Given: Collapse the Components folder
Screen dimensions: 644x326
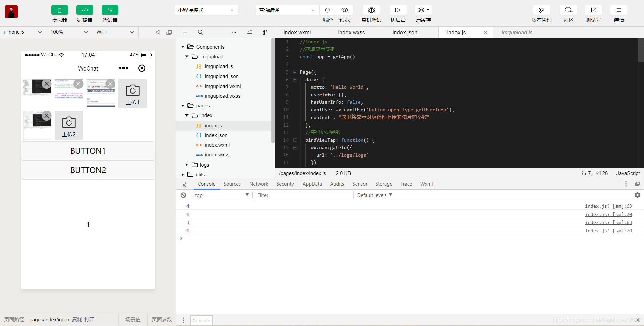Looking at the screenshot, I should [183, 47].
